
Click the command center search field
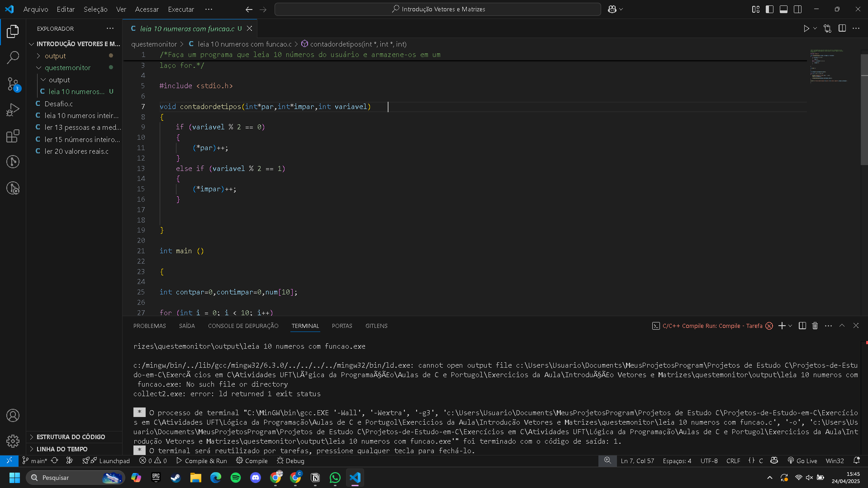tap(437, 9)
